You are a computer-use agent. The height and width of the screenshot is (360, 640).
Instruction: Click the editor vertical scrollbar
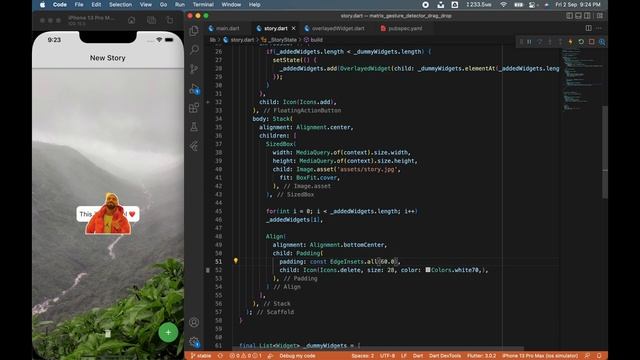point(605,152)
